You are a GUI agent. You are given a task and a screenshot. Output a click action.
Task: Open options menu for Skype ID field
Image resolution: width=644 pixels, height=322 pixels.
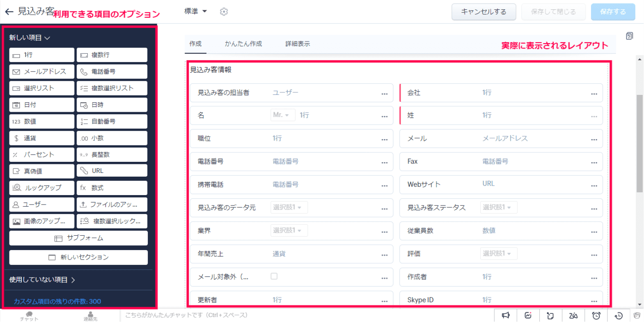(594, 301)
